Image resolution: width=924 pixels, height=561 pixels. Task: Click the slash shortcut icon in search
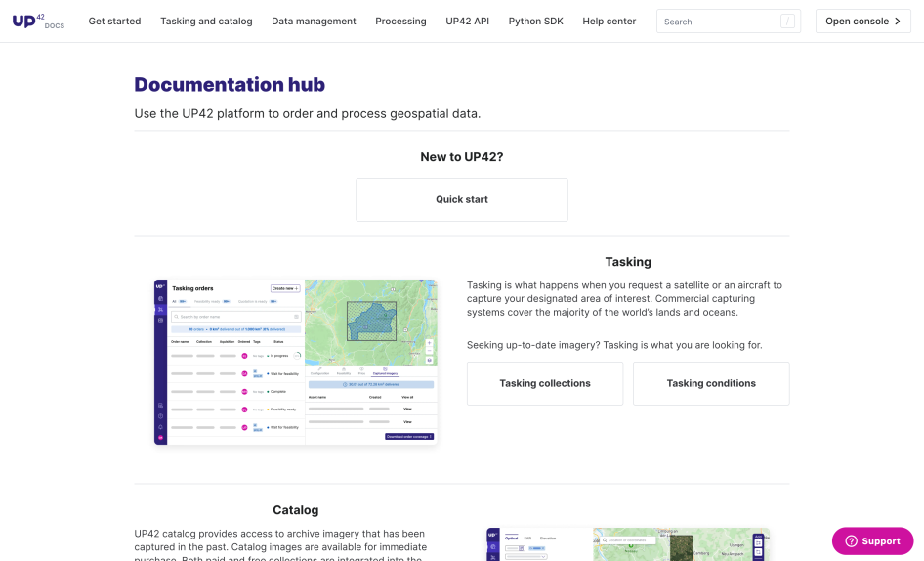click(787, 22)
